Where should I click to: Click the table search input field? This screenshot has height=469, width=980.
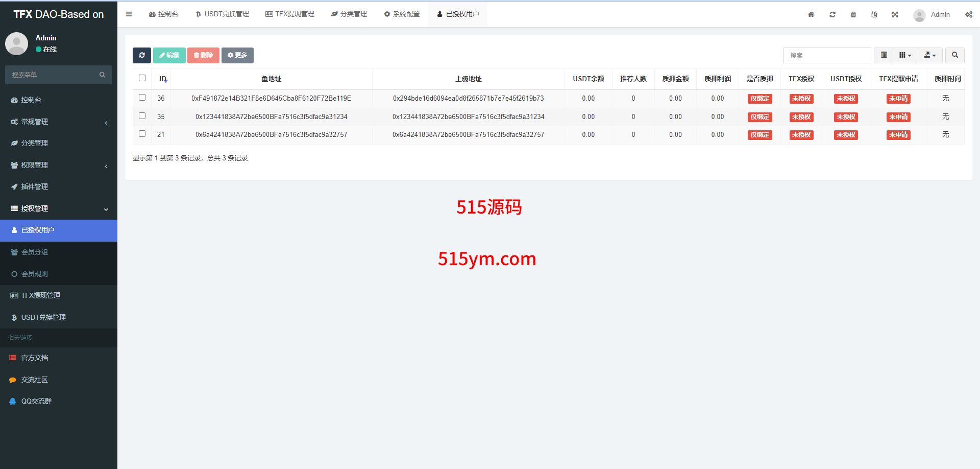(x=826, y=55)
